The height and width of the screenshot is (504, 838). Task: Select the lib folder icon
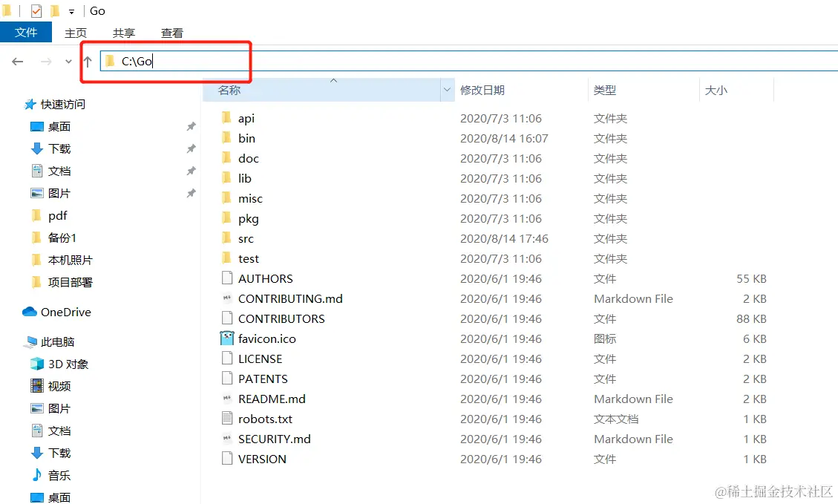click(226, 178)
